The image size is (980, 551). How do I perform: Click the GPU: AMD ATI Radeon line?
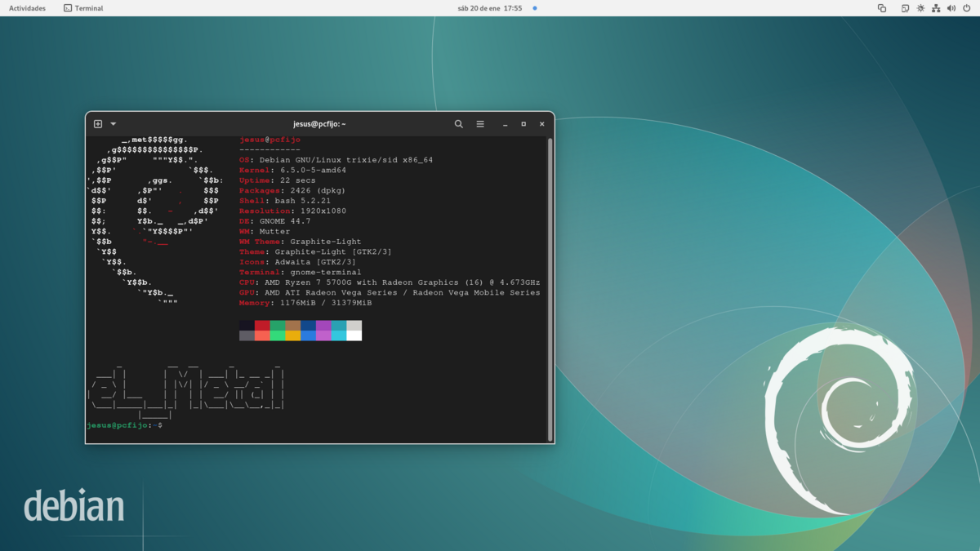(390, 292)
